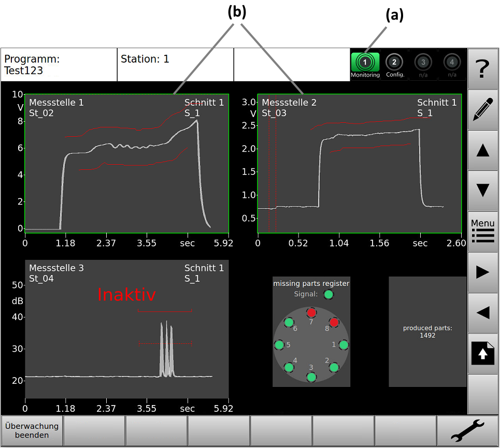Screen dimensions: 500x448
Task: Click the right arrow navigation button
Action: (483, 272)
